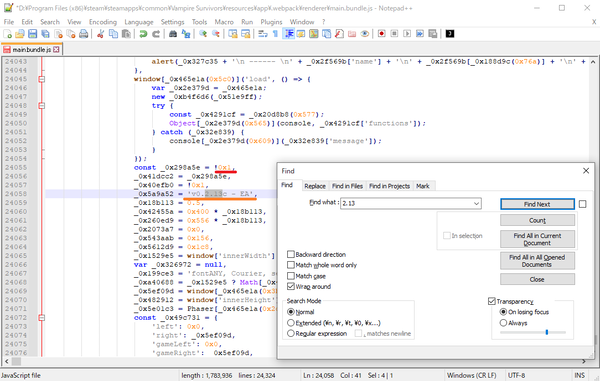Screen dimensions: 600x381
Task: Tick the checkbox beside Find Next
Action: click(582, 204)
